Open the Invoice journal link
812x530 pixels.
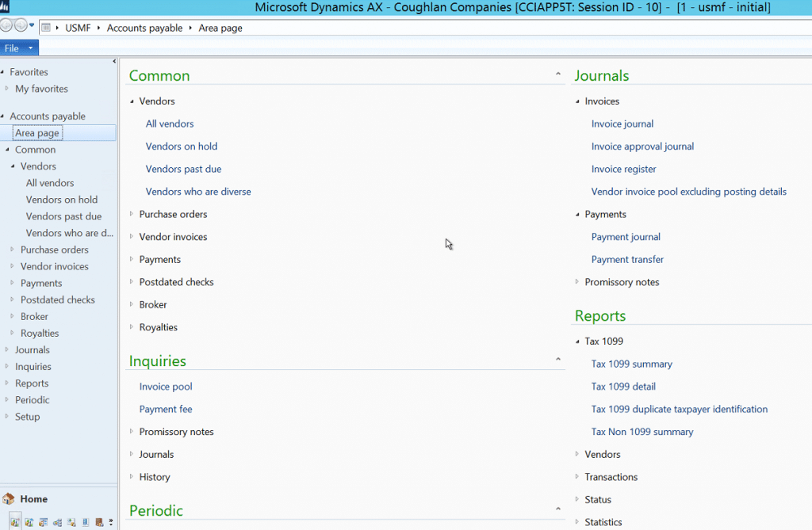coord(622,124)
